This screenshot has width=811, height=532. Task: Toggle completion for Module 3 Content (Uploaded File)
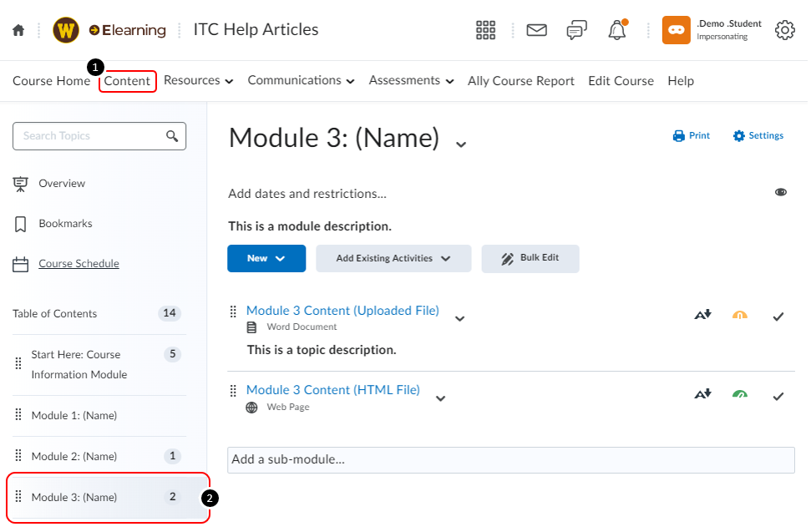point(778,317)
